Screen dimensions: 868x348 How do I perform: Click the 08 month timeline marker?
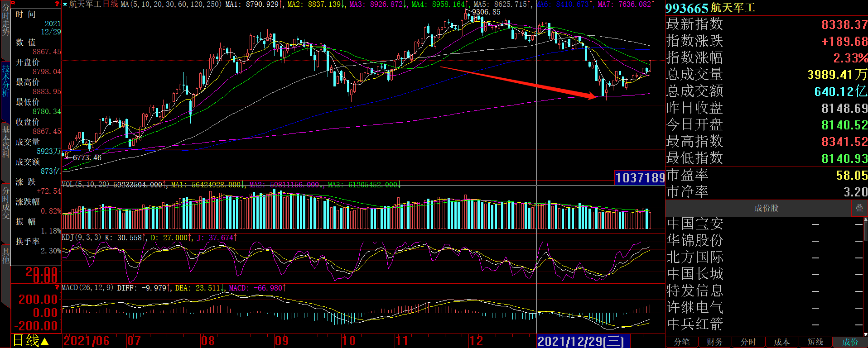[x=207, y=341]
